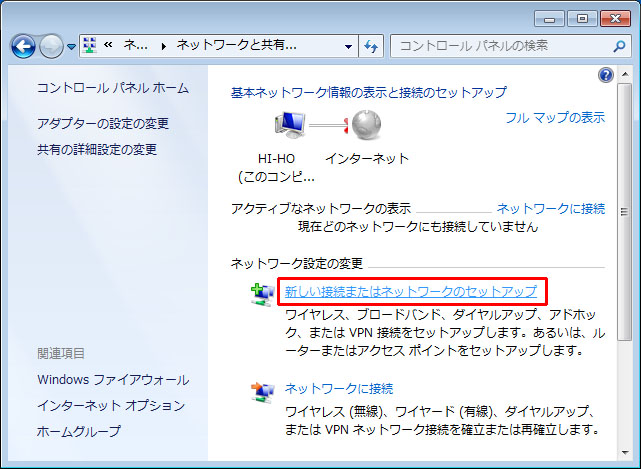Image resolution: width=641 pixels, height=469 pixels.
Task: Click the HI-HO computer name label
Action: [276, 158]
